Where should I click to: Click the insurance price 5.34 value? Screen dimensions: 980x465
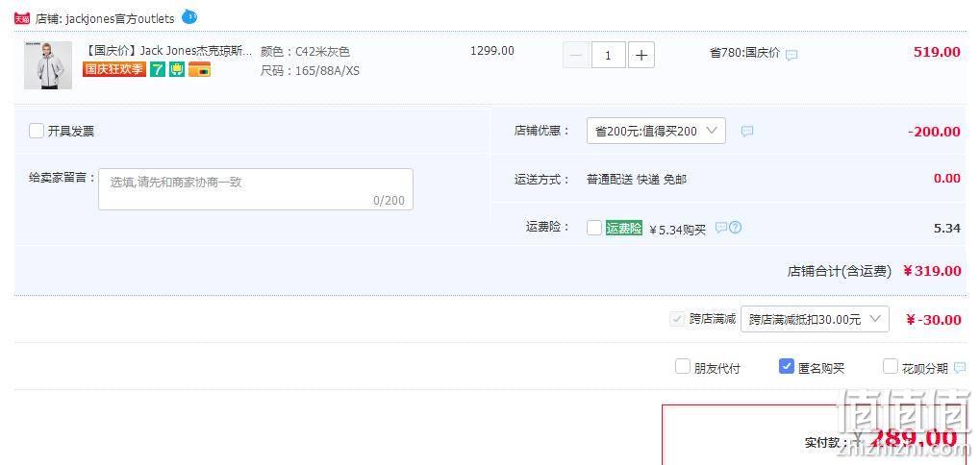[947, 228]
